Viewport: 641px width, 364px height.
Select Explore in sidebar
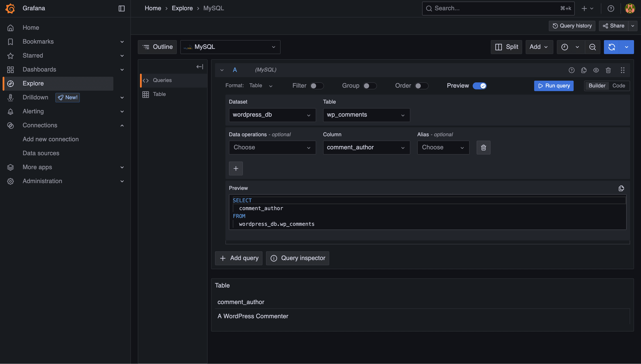tap(58, 83)
